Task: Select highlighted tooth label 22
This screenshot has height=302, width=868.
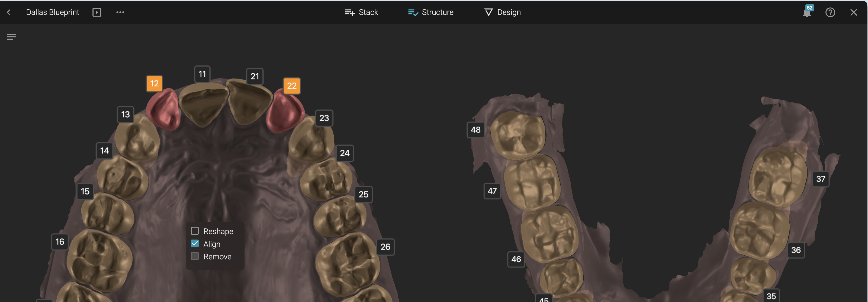Action: [x=292, y=86]
